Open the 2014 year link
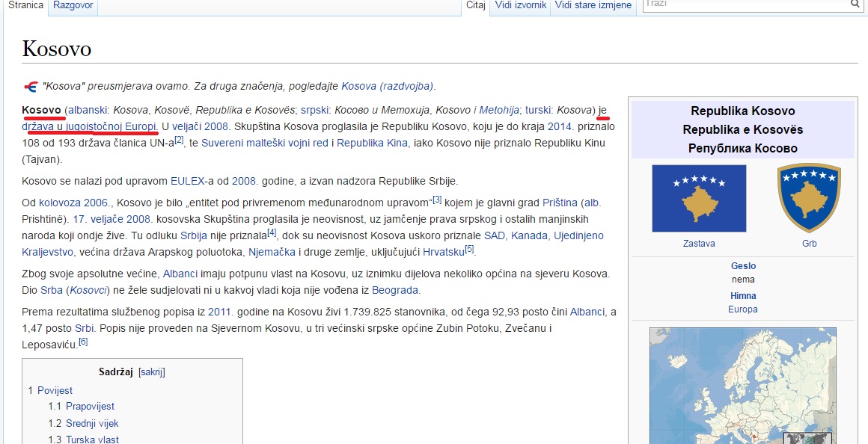This screenshot has width=868, height=444. pos(559,126)
